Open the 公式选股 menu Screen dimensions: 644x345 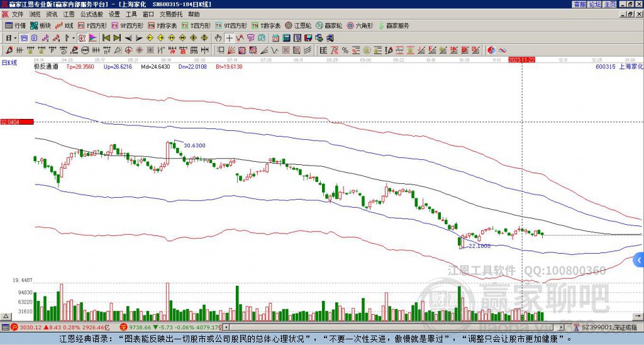point(92,14)
